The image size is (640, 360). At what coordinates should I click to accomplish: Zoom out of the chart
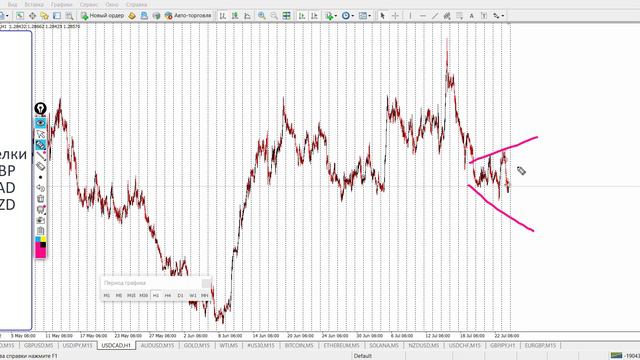274,16
